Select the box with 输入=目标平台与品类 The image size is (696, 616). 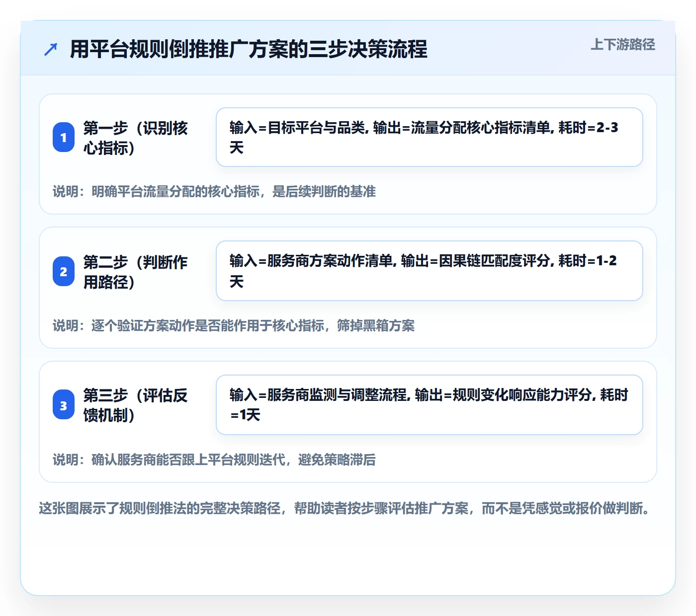pyautogui.click(x=430, y=137)
